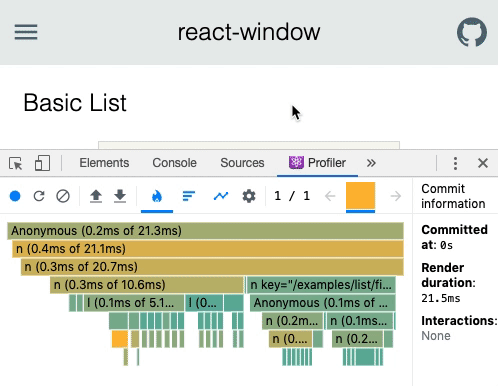Screen dimensions: 498x386
Task: Click the Render duration 21.5ms value
Action: (x=440, y=298)
